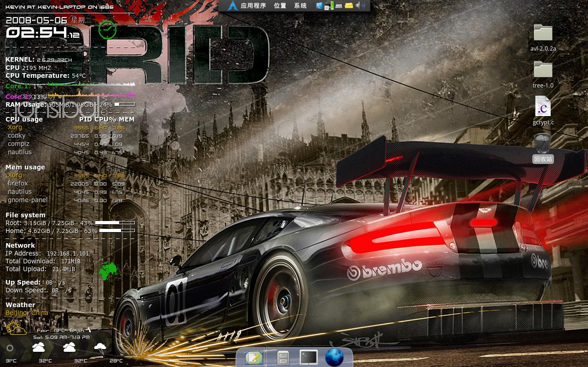Image resolution: width=588 pixels, height=367 pixels.
Task: Click the 31°C forecast temperature
Action: 11,361
